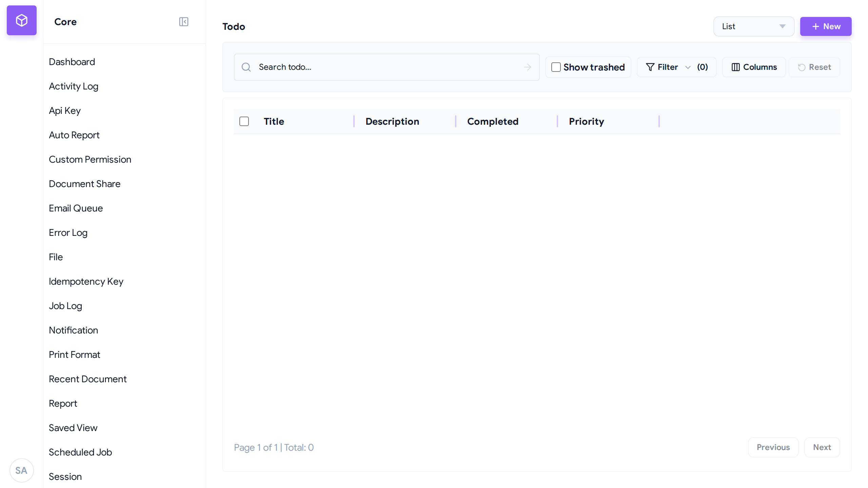Sort by the Completed column header
This screenshot has width=868, height=488.
click(x=493, y=121)
